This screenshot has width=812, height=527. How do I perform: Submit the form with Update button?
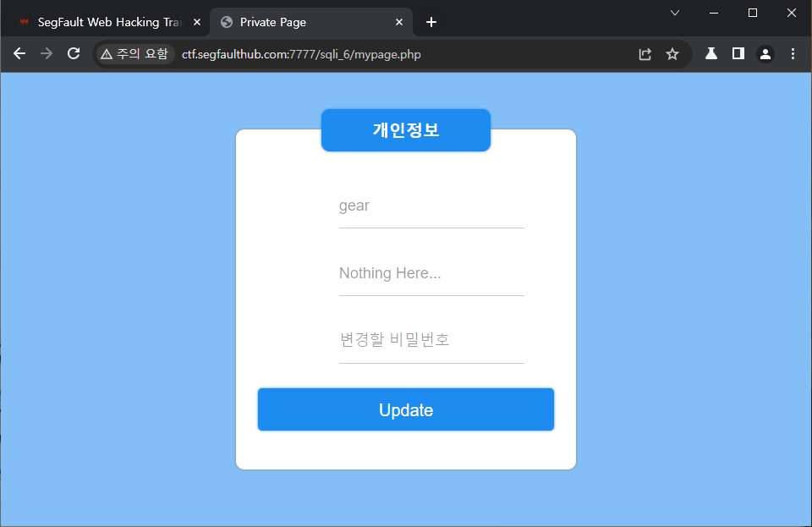(406, 409)
